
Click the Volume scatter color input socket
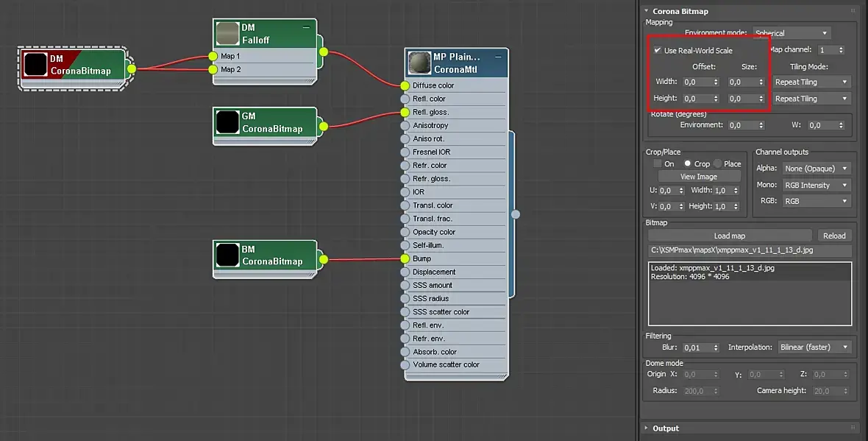click(405, 365)
